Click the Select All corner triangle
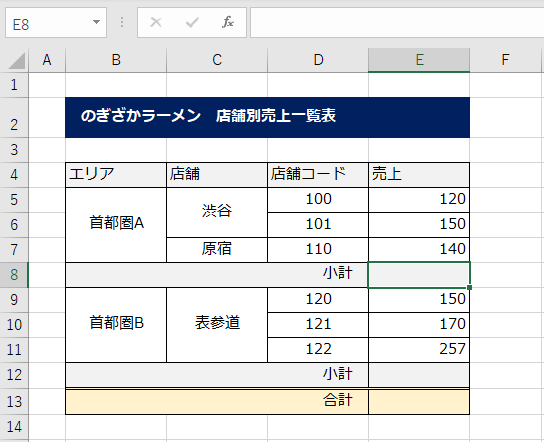Viewport: 544px width, 442px height. (x=17, y=61)
